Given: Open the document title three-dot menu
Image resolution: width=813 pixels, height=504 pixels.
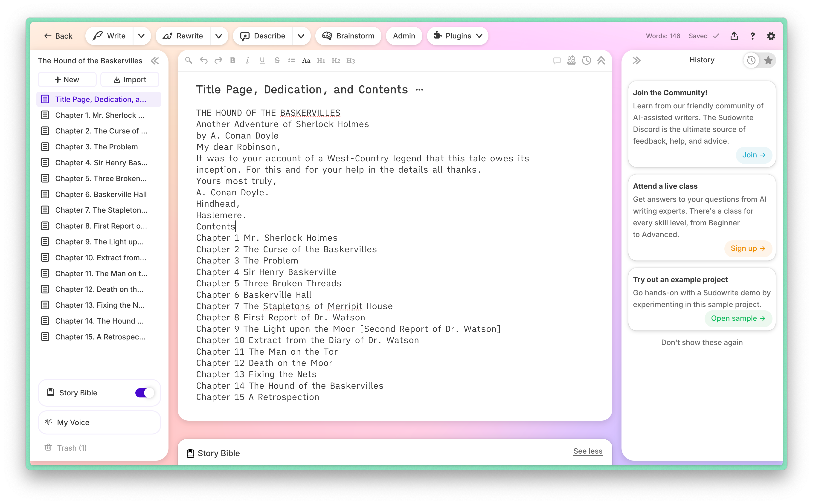Looking at the screenshot, I should pos(419,90).
